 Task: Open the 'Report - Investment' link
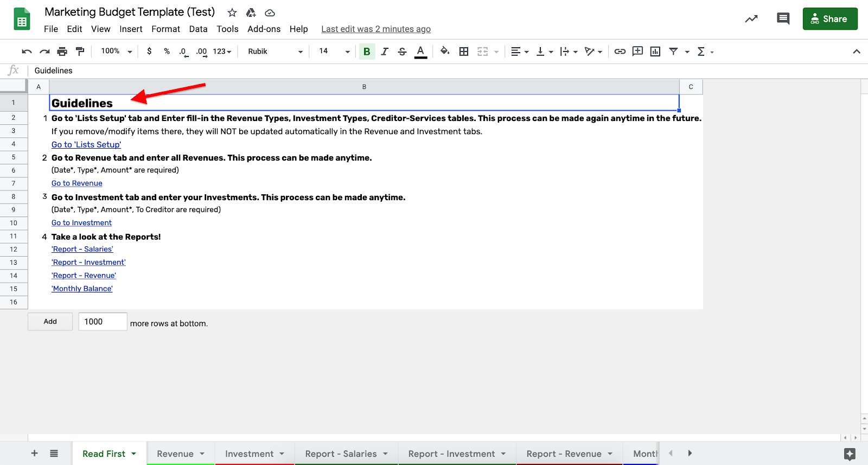88,263
